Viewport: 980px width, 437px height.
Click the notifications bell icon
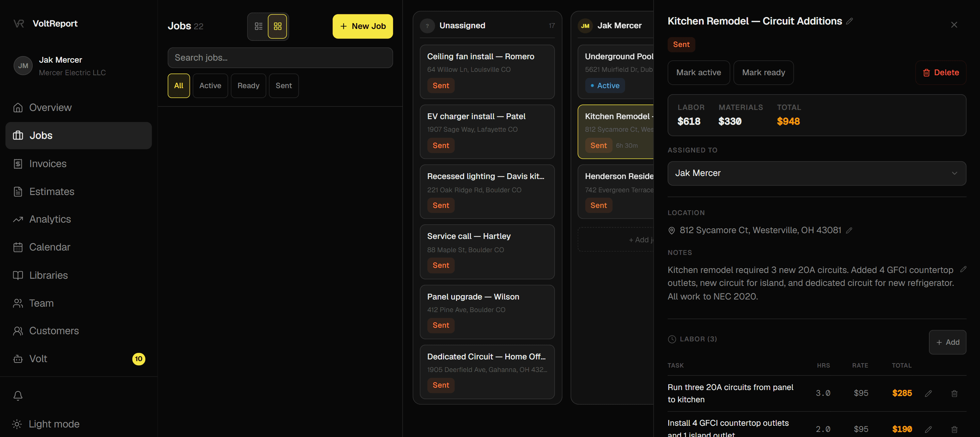tap(18, 395)
